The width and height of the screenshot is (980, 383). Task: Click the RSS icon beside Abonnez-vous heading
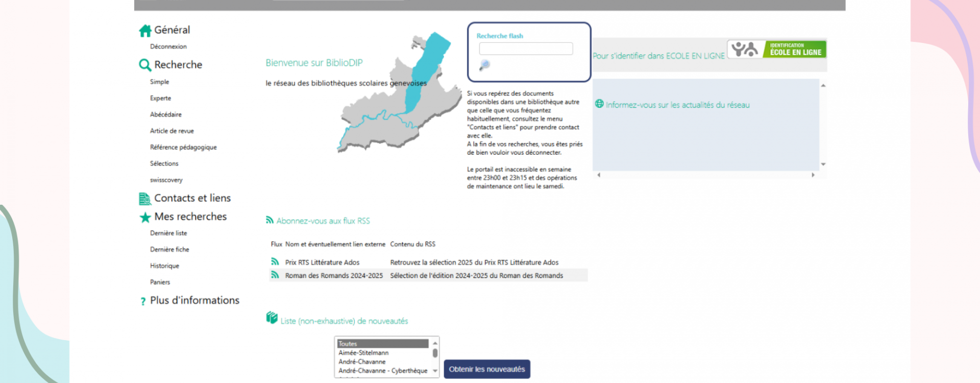[x=269, y=220]
